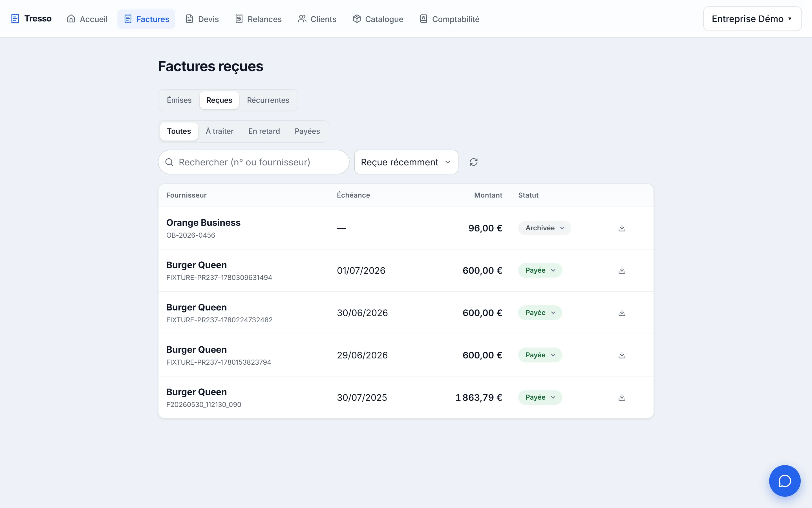Filter by À traiter
The width and height of the screenshot is (812, 508).
point(219,131)
